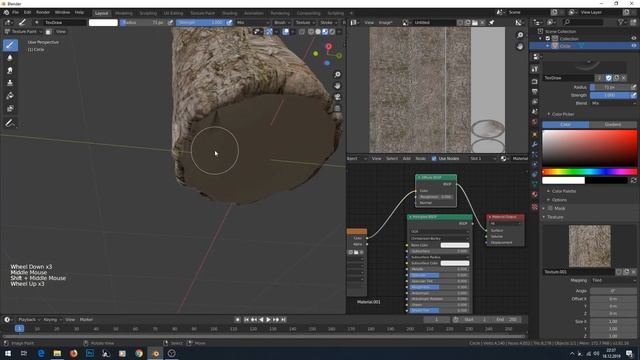Viewport: 640px width, 360px height.
Task: Toggle the camera view icon in viewport
Action: coord(337,97)
